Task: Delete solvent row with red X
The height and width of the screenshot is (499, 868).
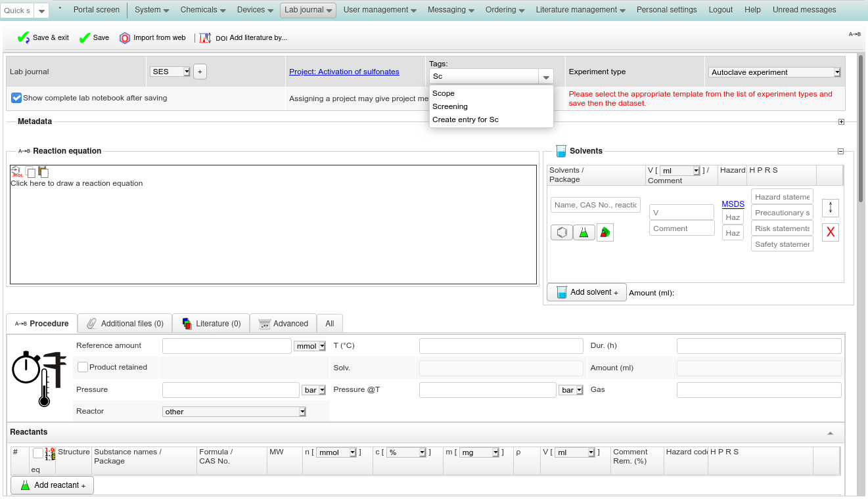Action: click(x=831, y=232)
